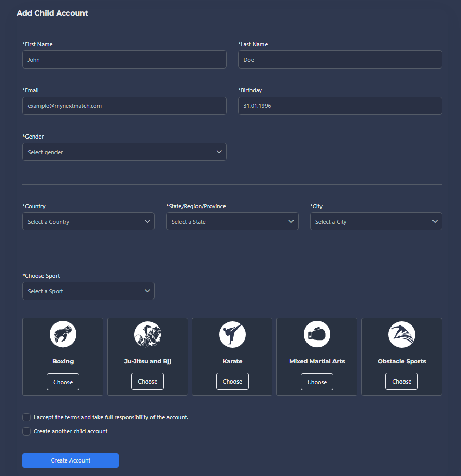Click the *Gender field label

[33, 137]
